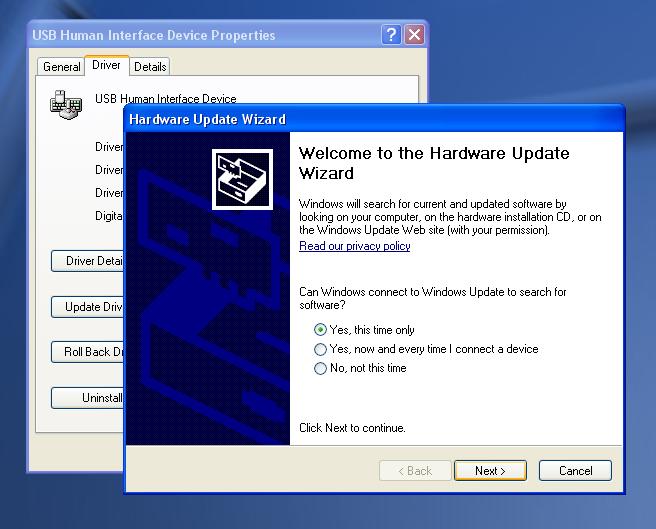
Task: Cancel the Hardware Update Wizard
Action: pyautogui.click(x=575, y=471)
